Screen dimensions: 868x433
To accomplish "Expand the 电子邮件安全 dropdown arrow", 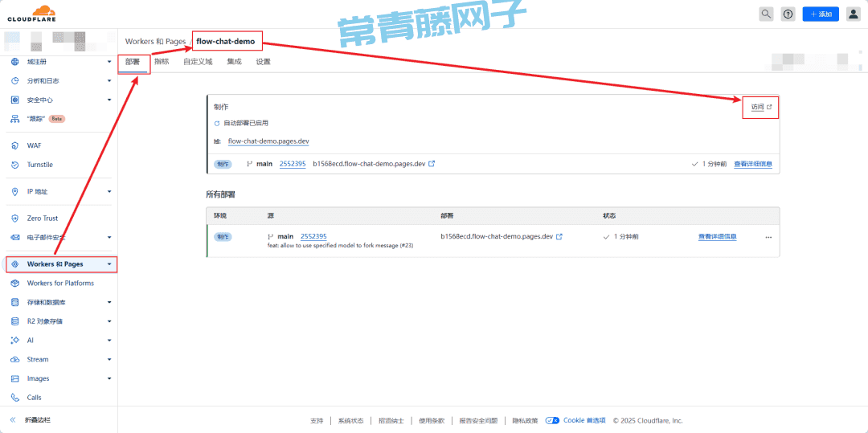I will [x=109, y=238].
